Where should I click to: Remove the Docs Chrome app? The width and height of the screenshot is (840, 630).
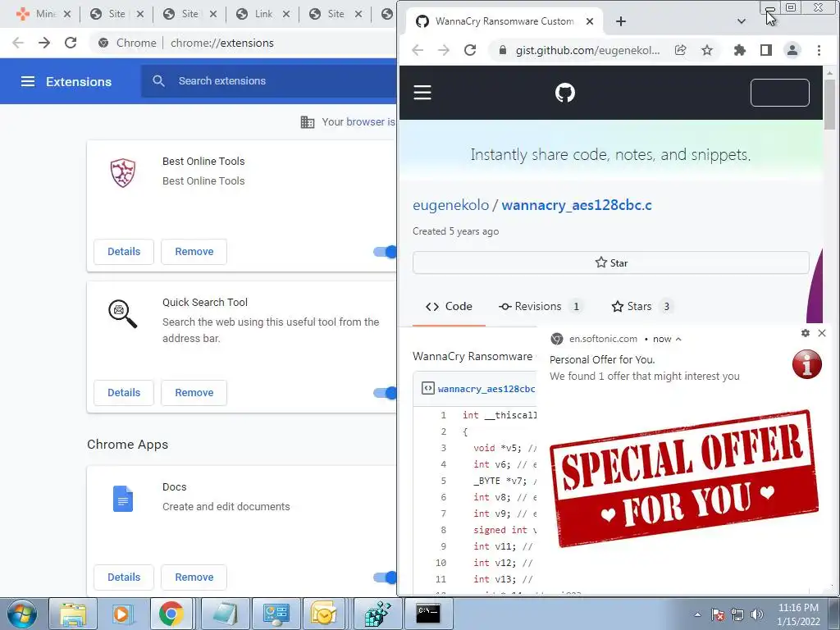tap(194, 577)
